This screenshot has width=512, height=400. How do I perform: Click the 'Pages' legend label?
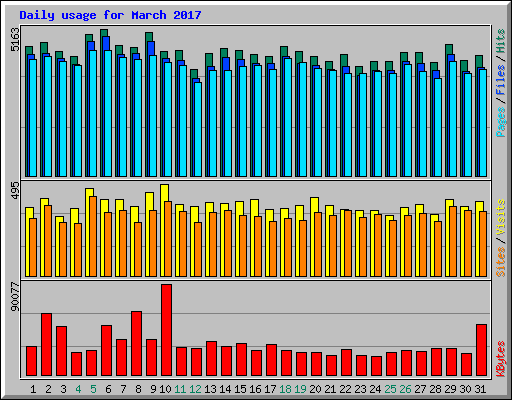click(501, 122)
